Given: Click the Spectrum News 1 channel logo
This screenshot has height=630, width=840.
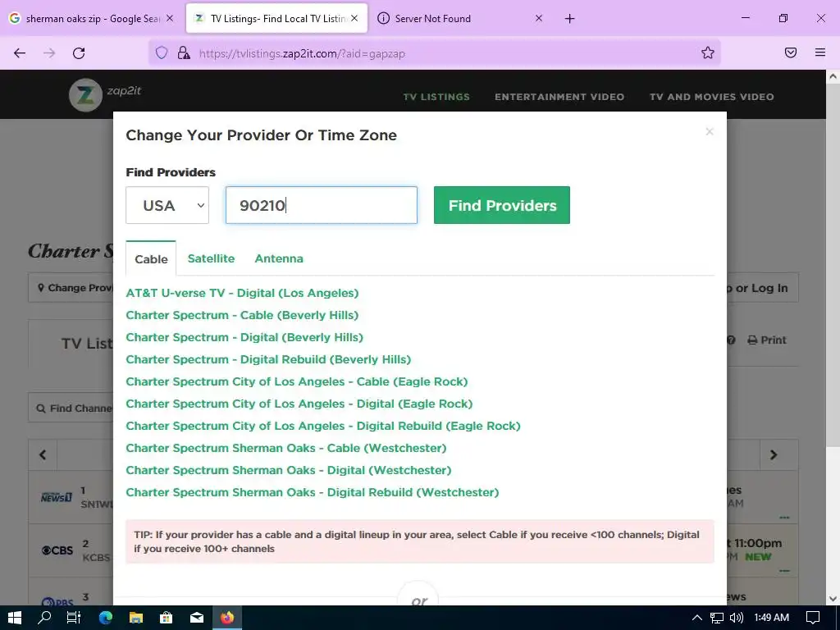Looking at the screenshot, I should (57, 498).
